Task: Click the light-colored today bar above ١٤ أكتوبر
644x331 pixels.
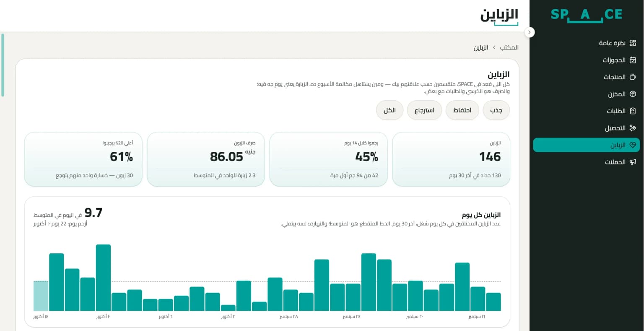Action: (41, 296)
